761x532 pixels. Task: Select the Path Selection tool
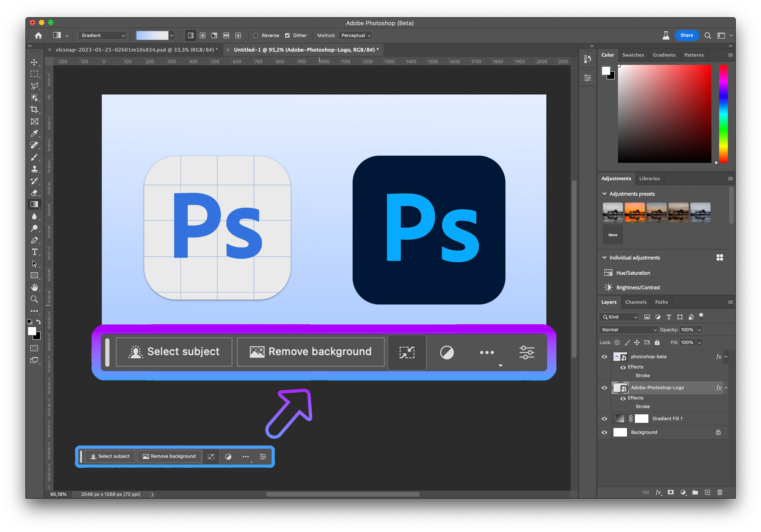click(x=34, y=264)
